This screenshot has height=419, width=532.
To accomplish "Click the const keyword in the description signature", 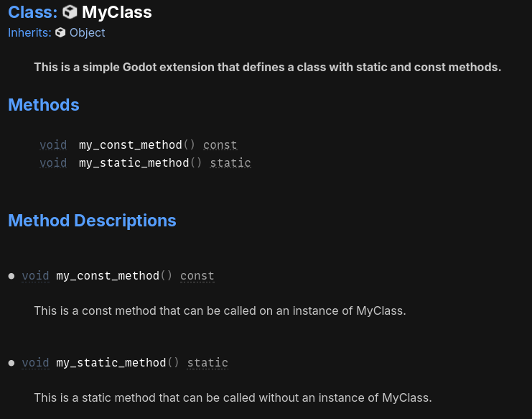I will pyautogui.click(x=197, y=276).
